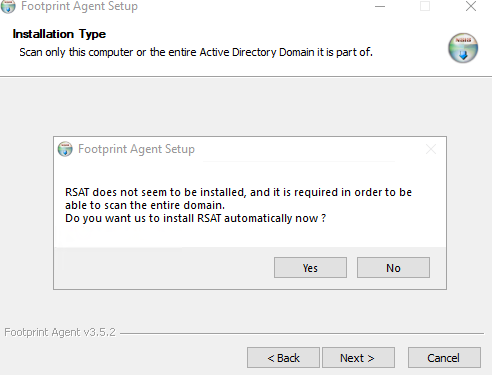Click the Footprint Agent v3.5.2 version label
492x375 pixels.
coord(60,332)
